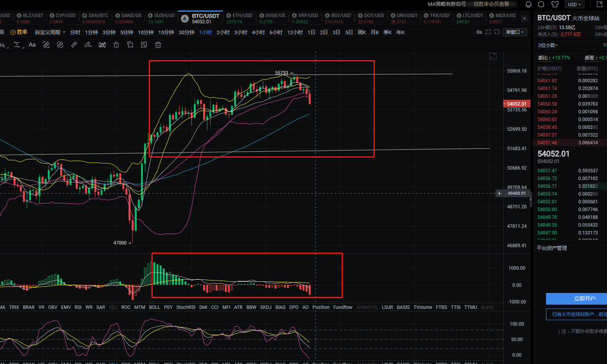Click 仅胜率会员查看 link

[x=491, y=4]
